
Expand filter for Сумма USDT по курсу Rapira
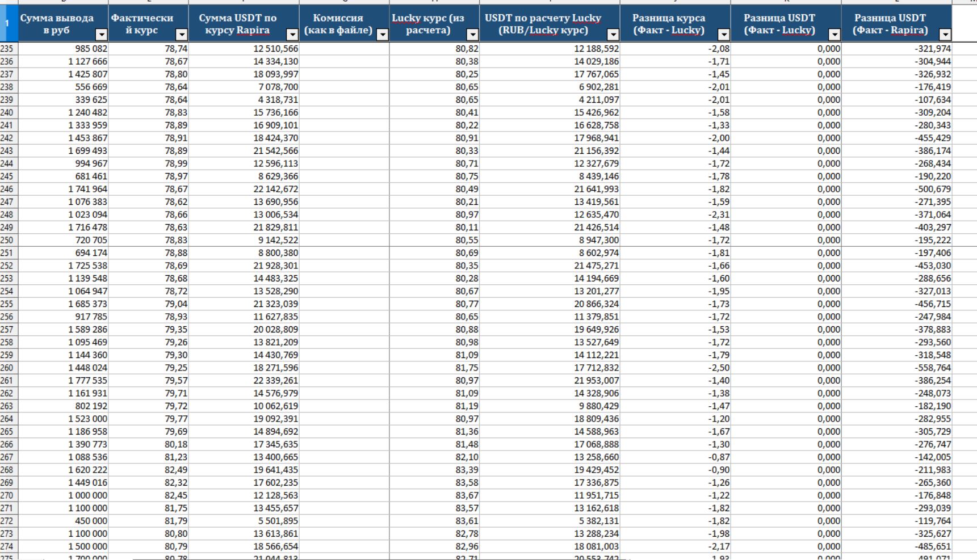(x=292, y=35)
